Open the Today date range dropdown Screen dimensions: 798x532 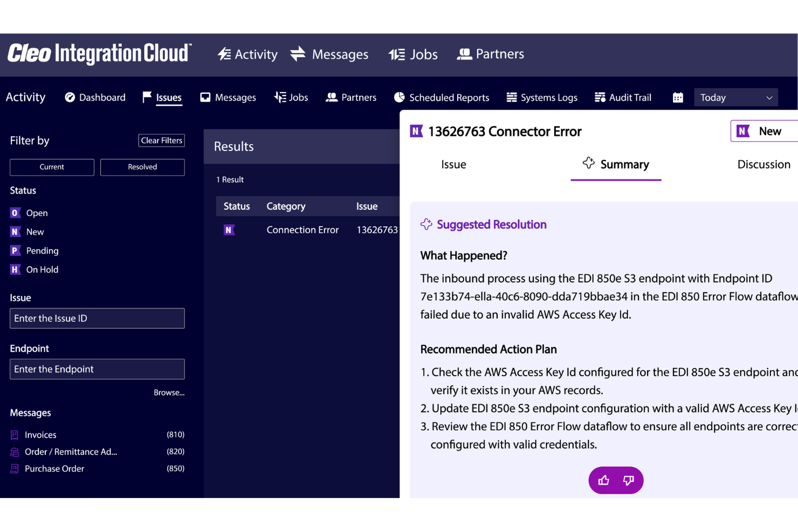(736, 97)
